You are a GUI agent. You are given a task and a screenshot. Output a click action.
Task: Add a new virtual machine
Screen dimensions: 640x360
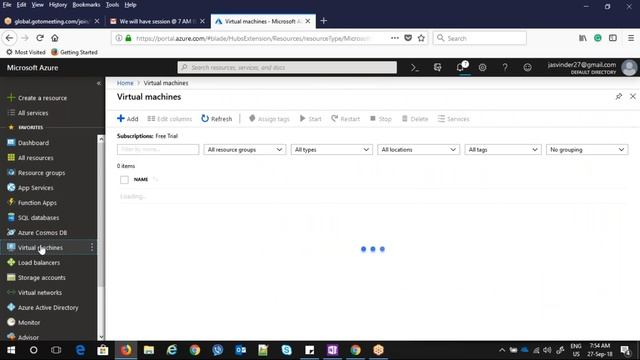point(128,119)
